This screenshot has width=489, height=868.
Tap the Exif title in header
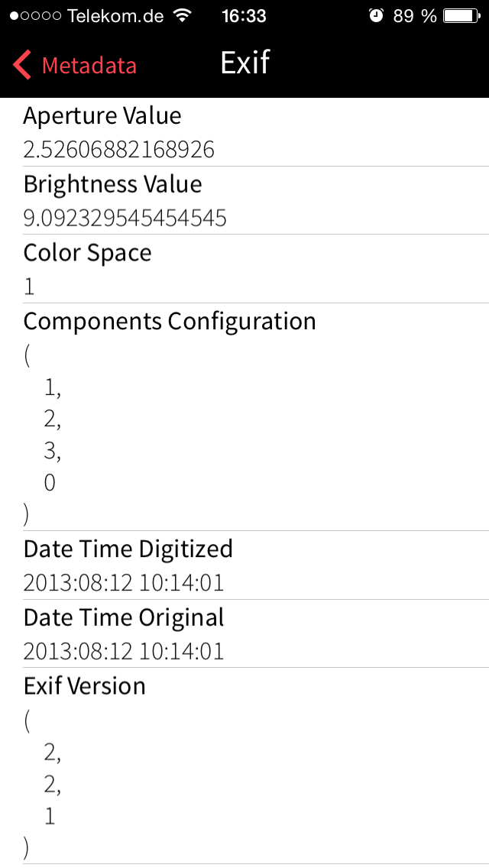coord(245,63)
